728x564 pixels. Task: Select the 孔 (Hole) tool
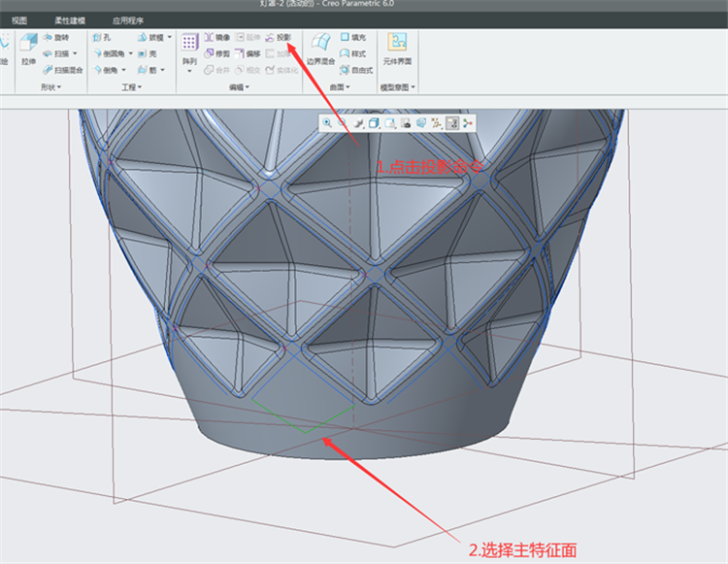pyautogui.click(x=102, y=37)
